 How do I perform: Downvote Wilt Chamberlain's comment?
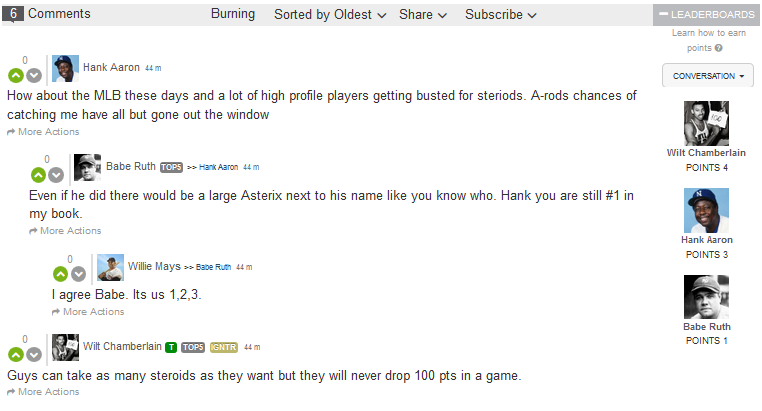click(x=34, y=355)
